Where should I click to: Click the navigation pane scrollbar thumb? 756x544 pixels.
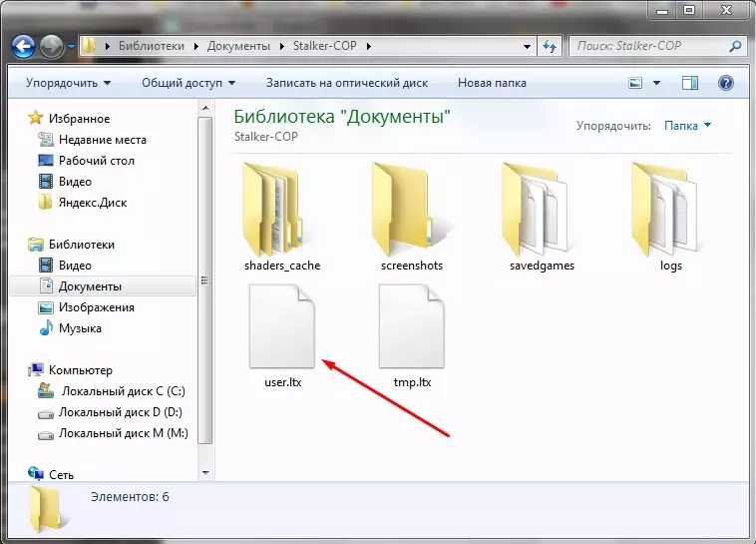[x=205, y=279]
